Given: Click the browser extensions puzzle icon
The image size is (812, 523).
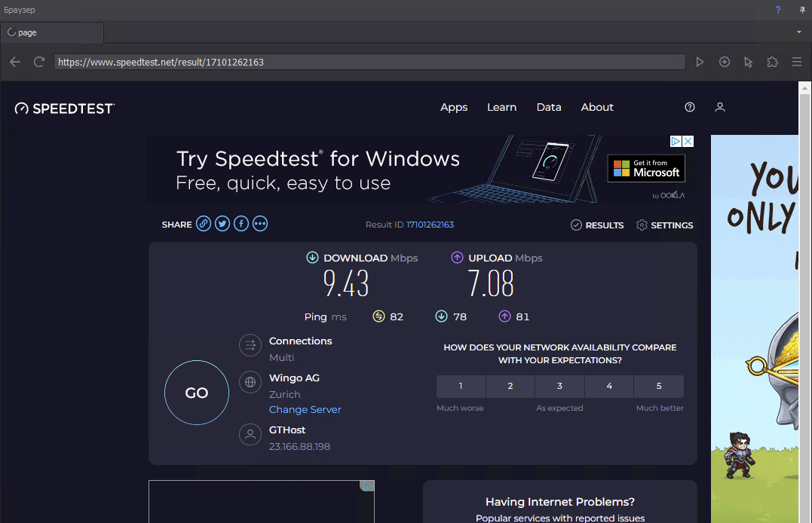Looking at the screenshot, I should tap(772, 62).
